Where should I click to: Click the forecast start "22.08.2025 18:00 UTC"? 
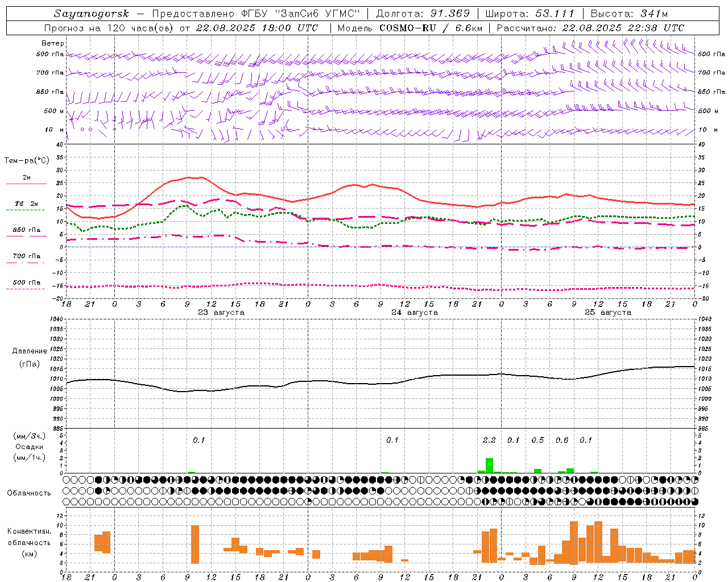click(x=257, y=28)
